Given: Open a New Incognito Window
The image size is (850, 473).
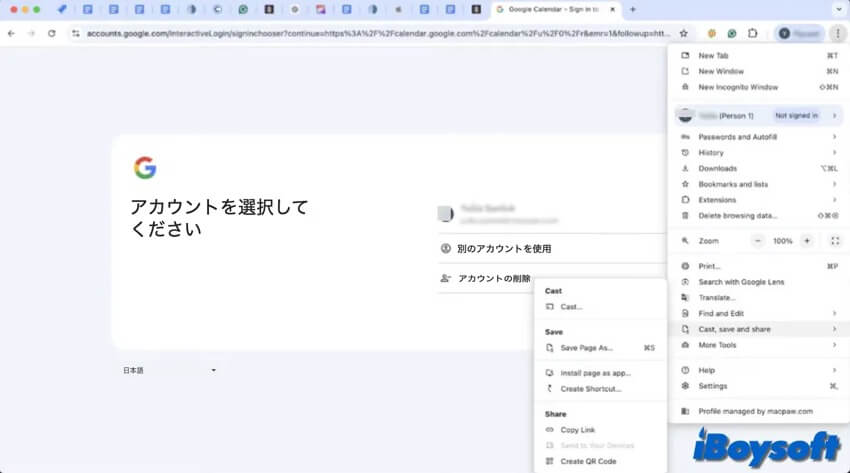Looking at the screenshot, I should click(x=759, y=87).
